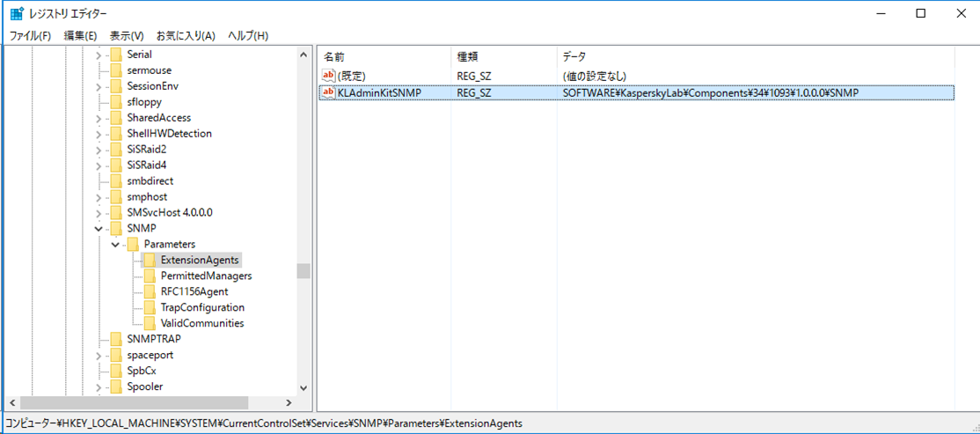The height and width of the screenshot is (434, 980).
Task: Select the SNMPTRAP folder icon
Action: coord(115,339)
